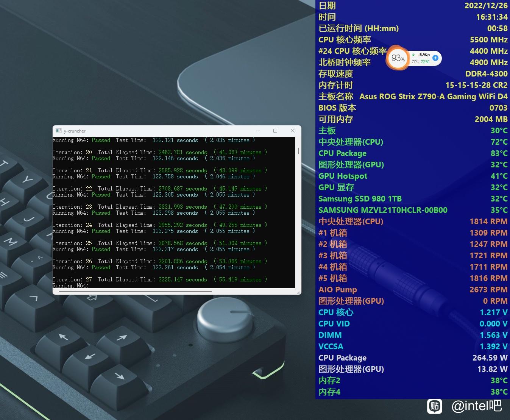Screen dimensions: 510x420
Task: Click the date value 2022/12/26
Action: coord(486,6)
